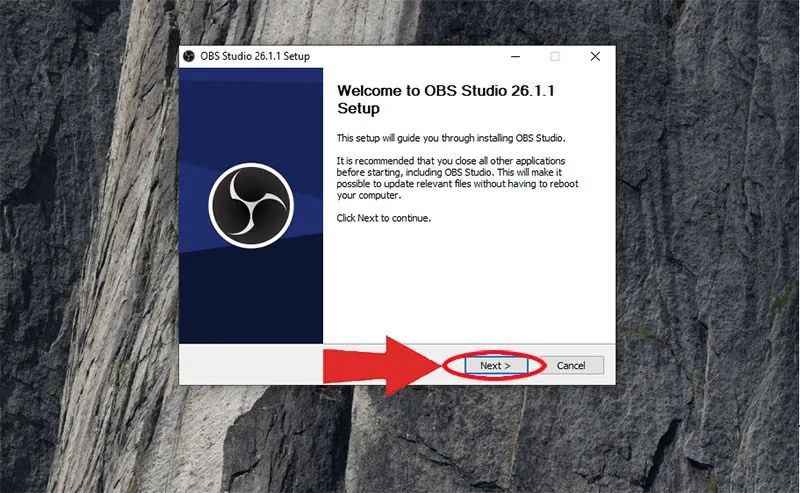Close the OBS Studio Setup window
The height and width of the screenshot is (493, 800).
(x=595, y=57)
